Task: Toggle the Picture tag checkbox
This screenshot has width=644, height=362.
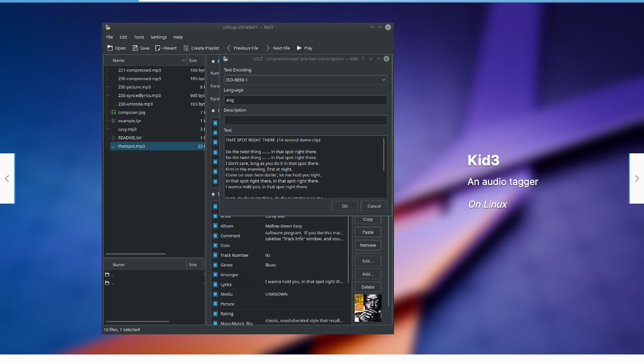Action: [215, 304]
